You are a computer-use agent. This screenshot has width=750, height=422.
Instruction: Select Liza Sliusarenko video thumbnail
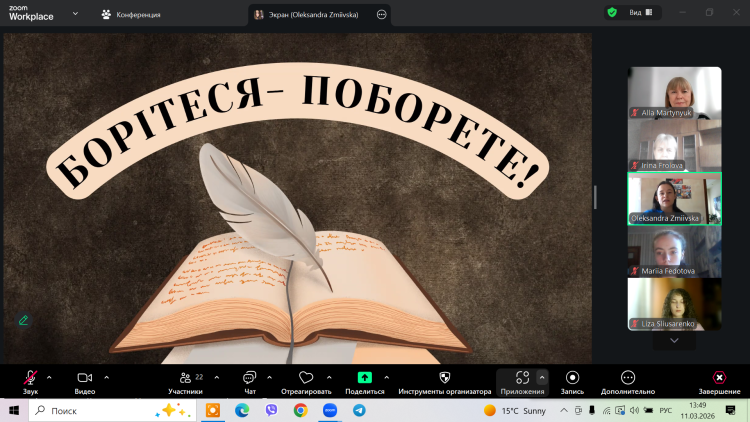674,304
